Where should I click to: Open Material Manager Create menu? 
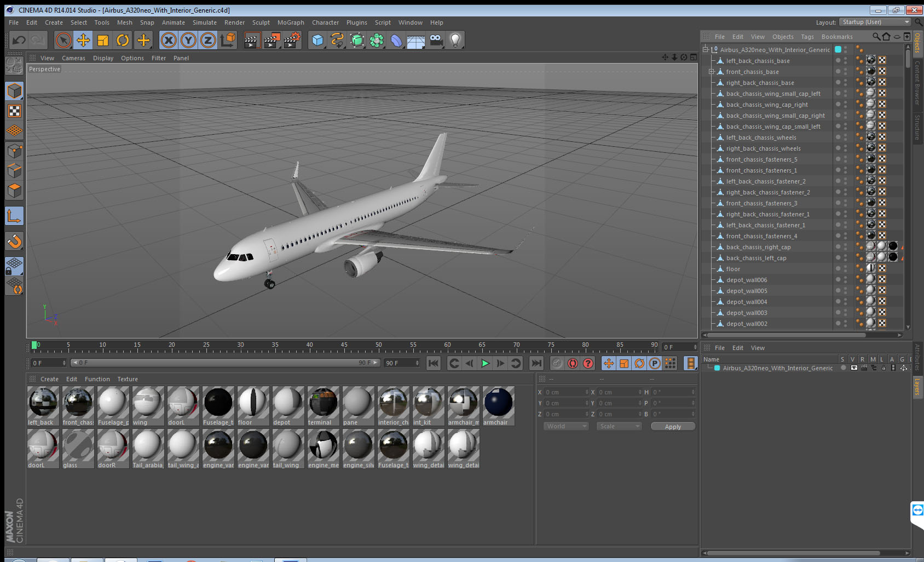coord(49,379)
